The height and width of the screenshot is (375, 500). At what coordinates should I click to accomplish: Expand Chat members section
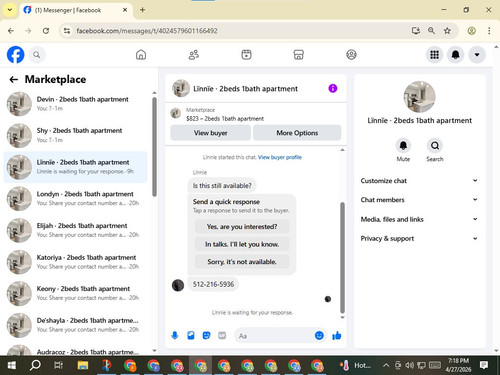419,200
